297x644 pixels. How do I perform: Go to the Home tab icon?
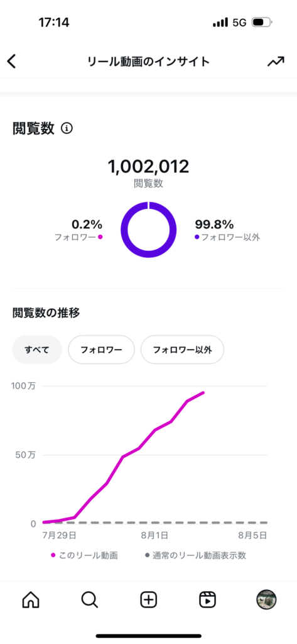(30, 600)
